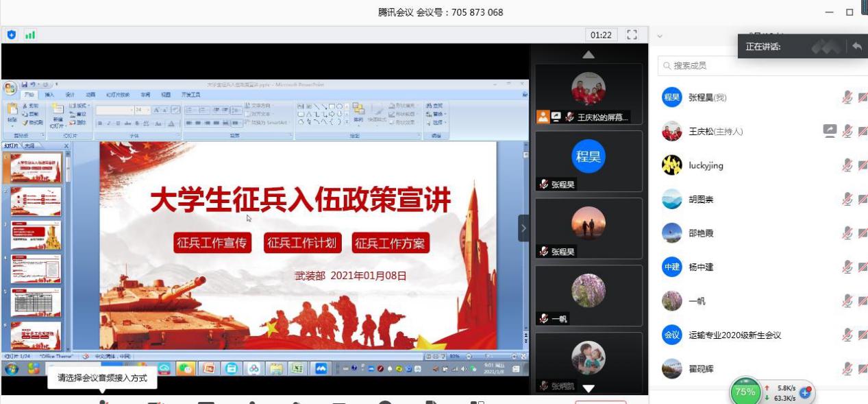Click the 征兵工作计划 button on the slide
This screenshot has width=868, height=404.
point(302,243)
